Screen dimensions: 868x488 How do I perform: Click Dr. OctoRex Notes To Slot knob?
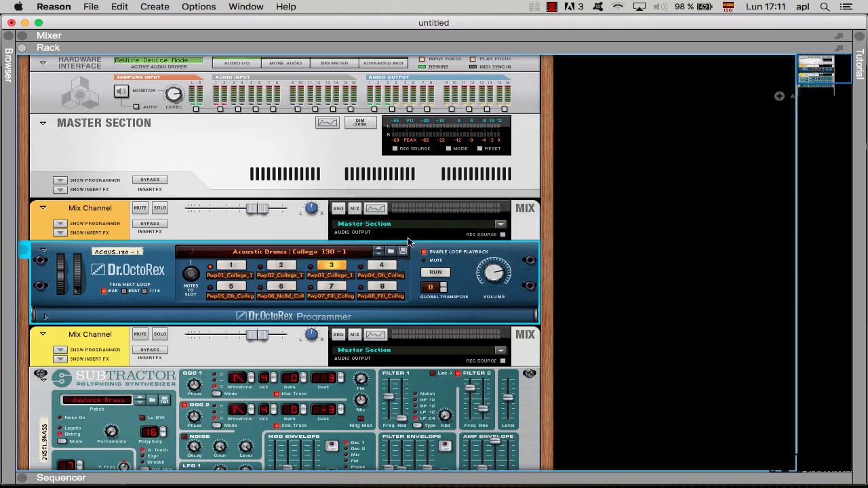[x=191, y=273]
